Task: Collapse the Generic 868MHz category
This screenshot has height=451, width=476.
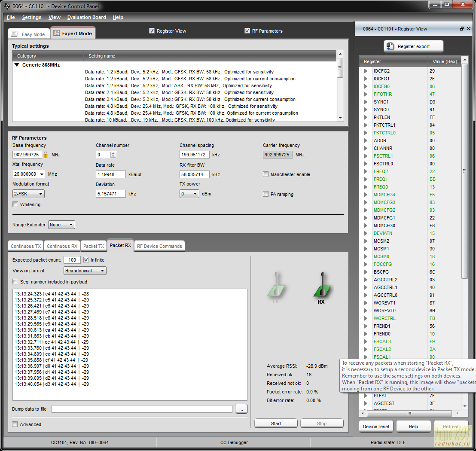Action: pyautogui.click(x=17, y=65)
